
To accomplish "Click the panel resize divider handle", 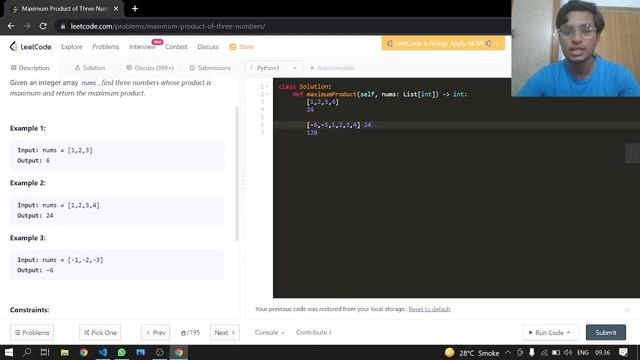I will pyautogui.click(x=242, y=182).
